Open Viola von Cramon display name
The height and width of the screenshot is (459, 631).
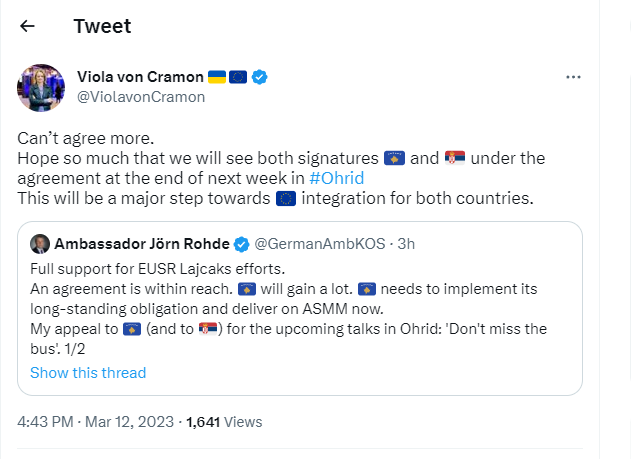tap(139, 77)
